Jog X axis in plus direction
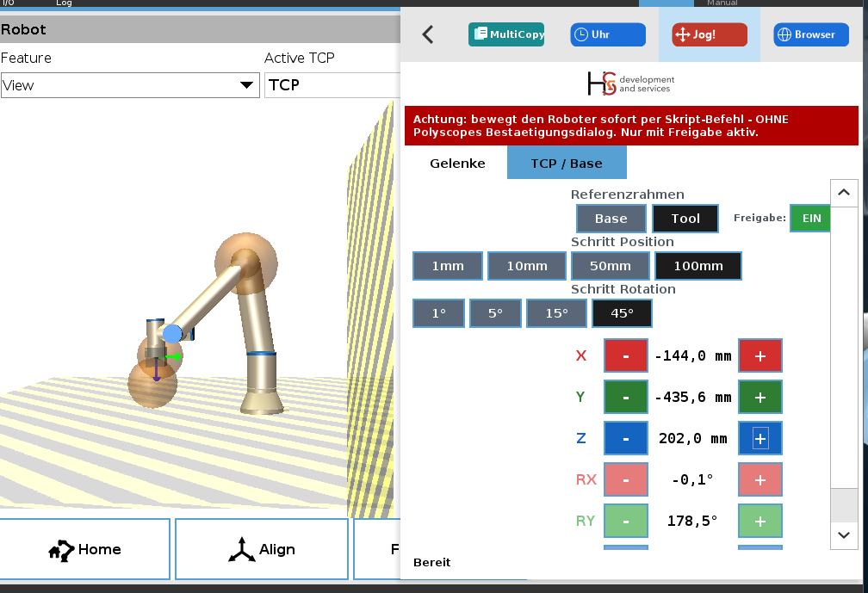The height and width of the screenshot is (593, 868). coord(760,355)
